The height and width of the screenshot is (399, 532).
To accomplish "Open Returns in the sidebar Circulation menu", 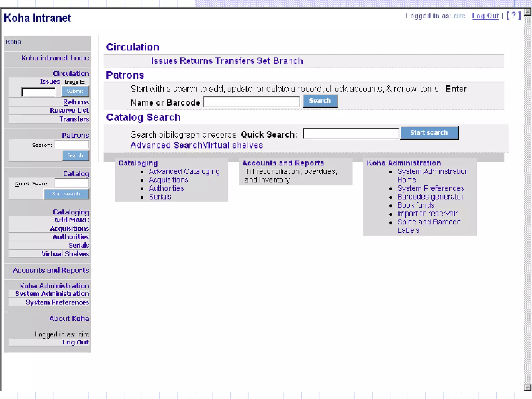I will tap(76, 102).
